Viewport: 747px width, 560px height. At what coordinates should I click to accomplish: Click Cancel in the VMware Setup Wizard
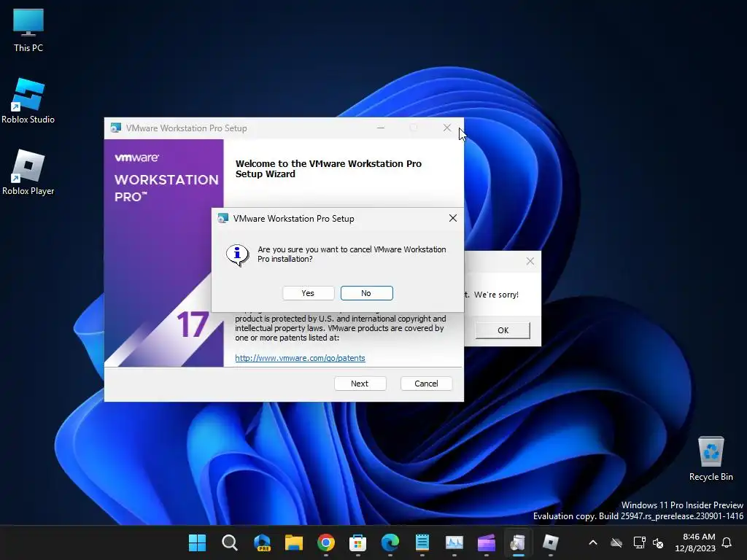(426, 384)
